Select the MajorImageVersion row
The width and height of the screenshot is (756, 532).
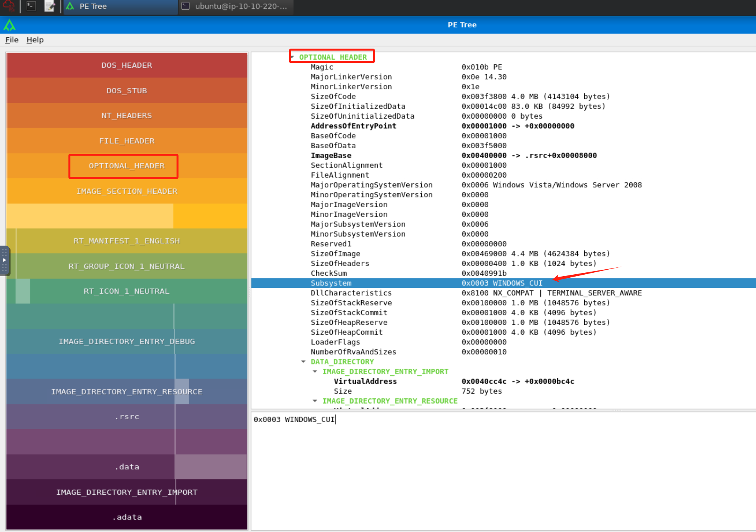click(503, 205)
